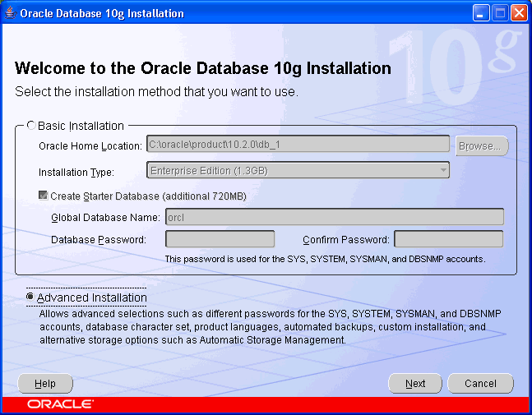This screenshot has height=415, width=532.
Task: Focus the Database Password field
Action: pos(220,239)
